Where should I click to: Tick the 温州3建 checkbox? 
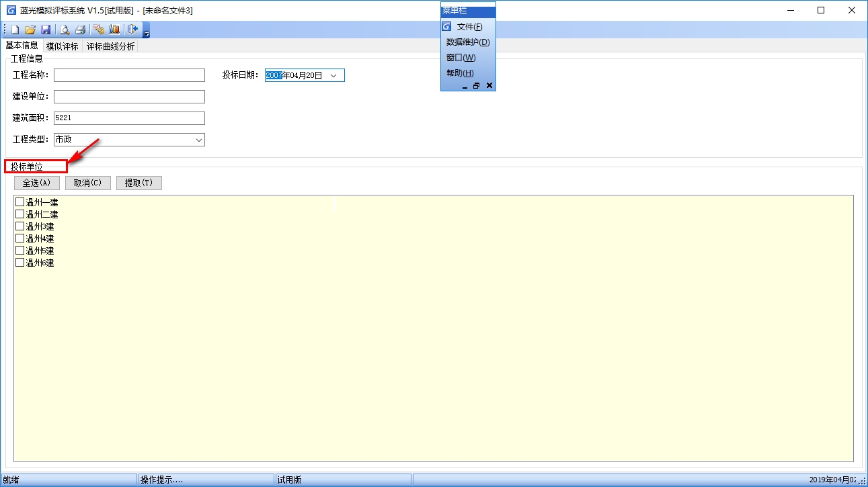click(19, 226)
